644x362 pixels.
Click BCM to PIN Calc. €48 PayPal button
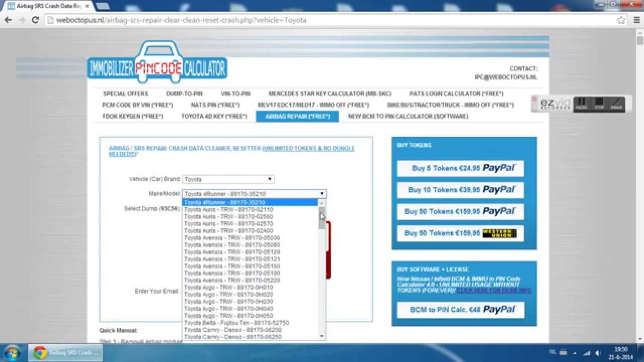tap(460, 310)
